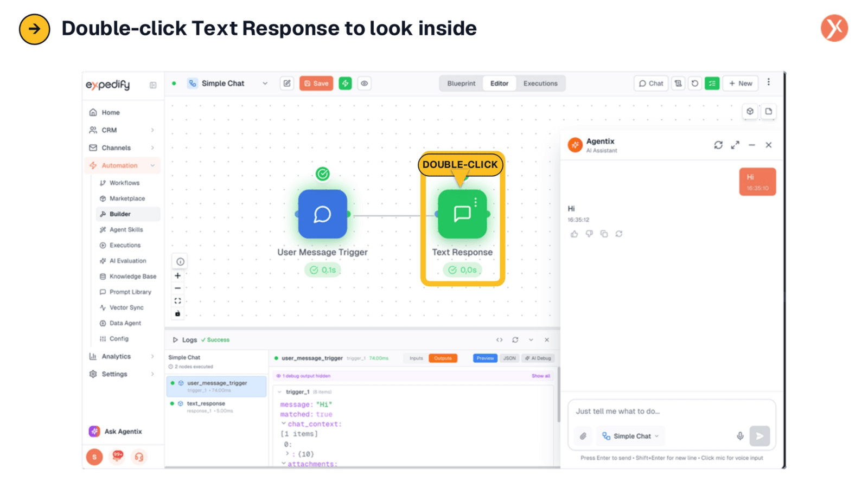Screen dimensions: 868x488
Task: Toggle the eye preview icon in toolbar
Action: point(365,84)
